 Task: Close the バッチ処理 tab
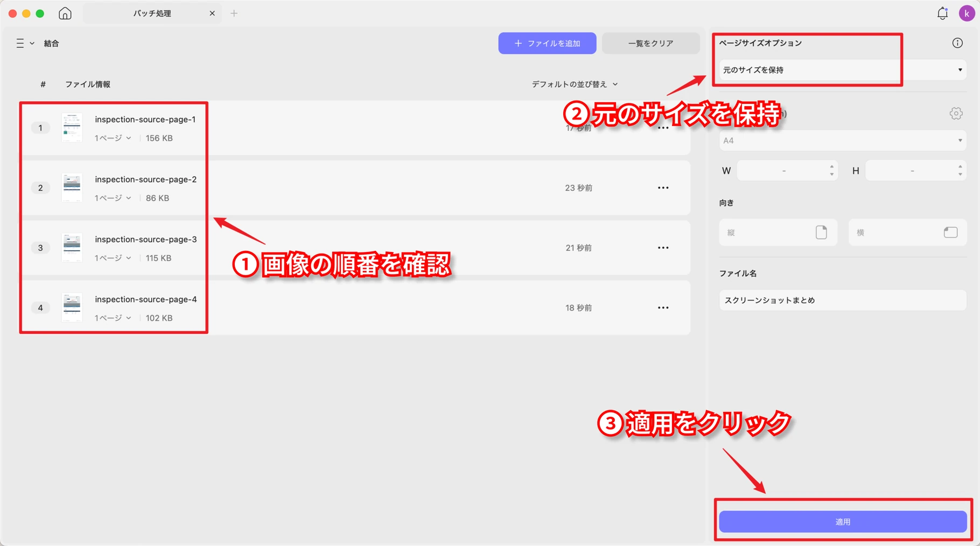(212, 13)
